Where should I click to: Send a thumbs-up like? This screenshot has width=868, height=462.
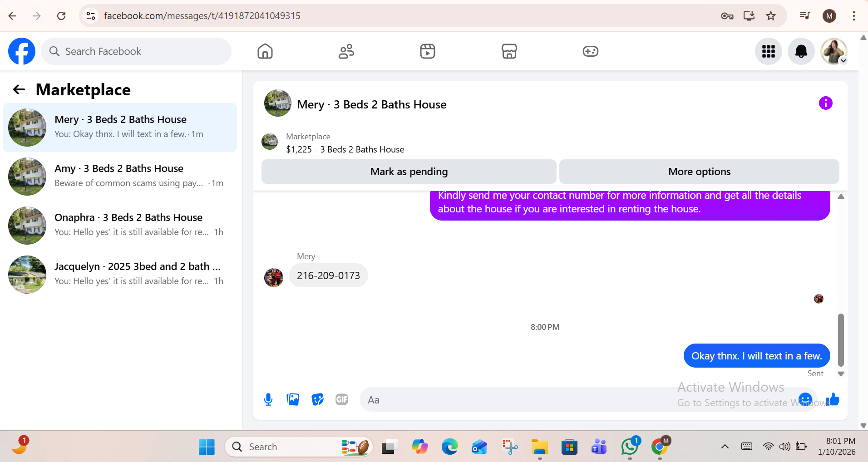833,399
